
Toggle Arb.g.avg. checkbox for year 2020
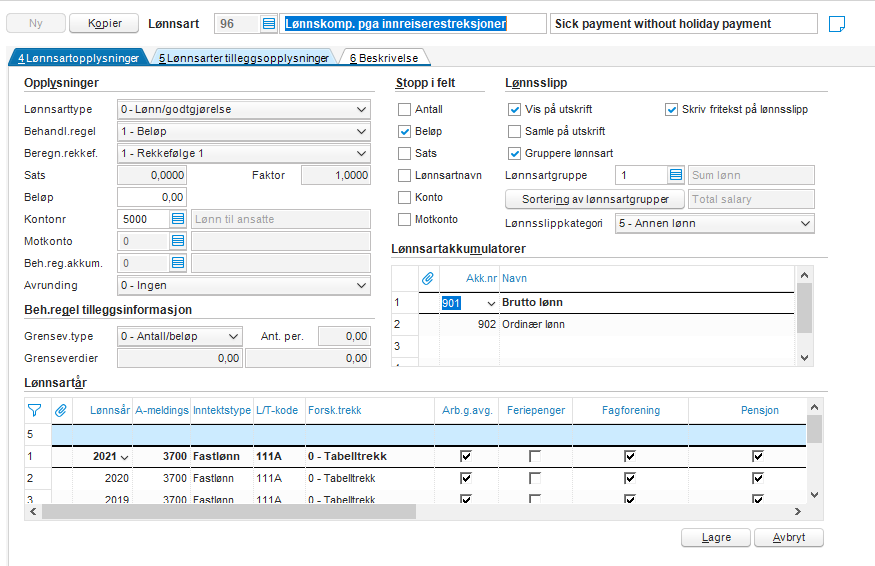[465, 478]
